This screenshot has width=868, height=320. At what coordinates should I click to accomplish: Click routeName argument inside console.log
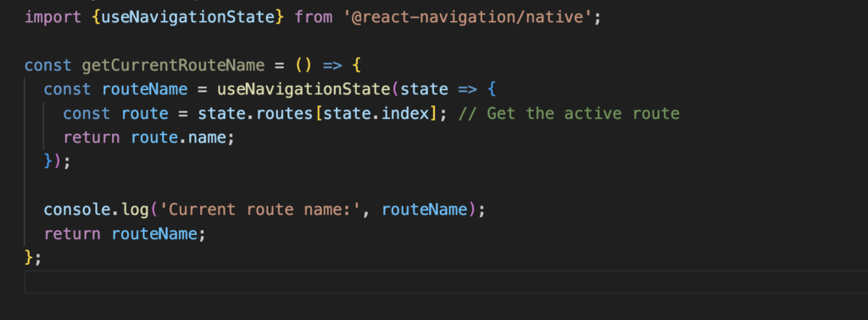tap(426, 210)
